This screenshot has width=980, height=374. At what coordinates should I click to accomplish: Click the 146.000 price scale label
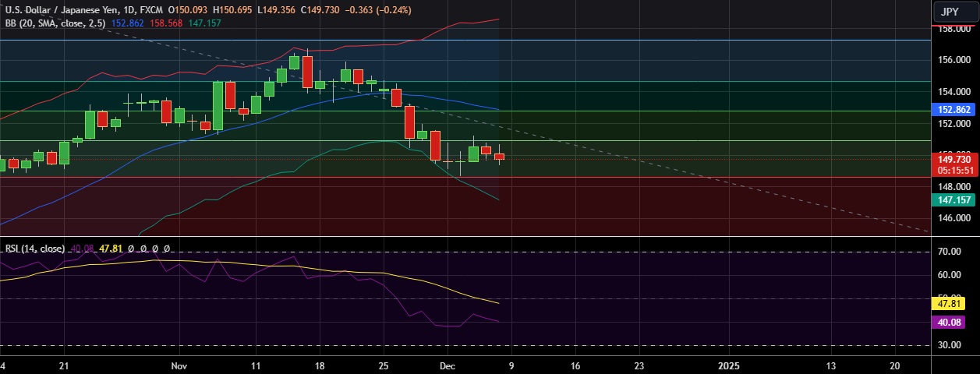(x=954, y=217)
